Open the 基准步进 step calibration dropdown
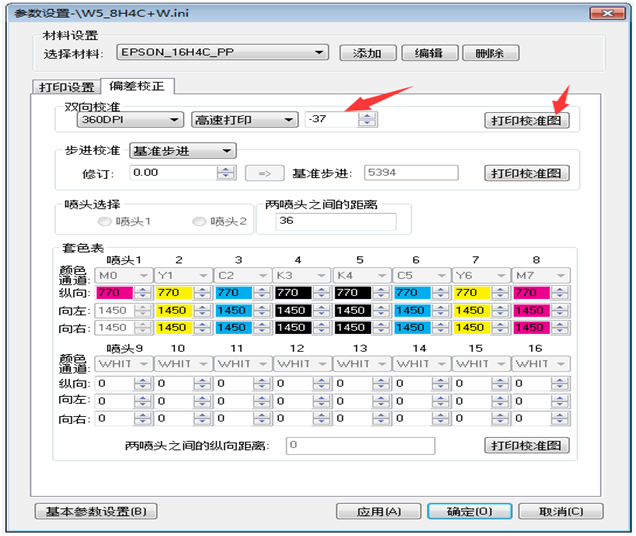Image resolution: width=636 pixels, height=536 pixels. (183, 151)
